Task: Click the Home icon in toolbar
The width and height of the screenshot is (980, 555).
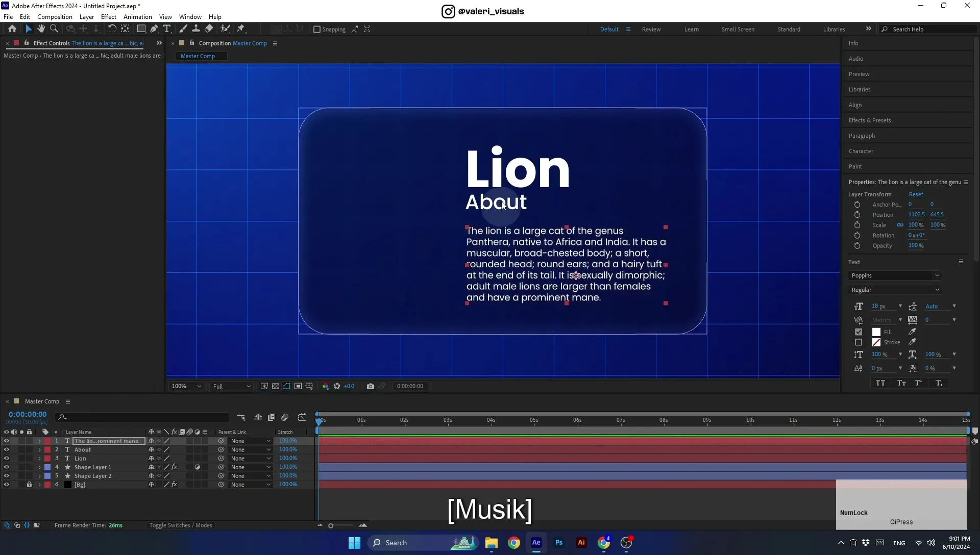Action: pyautogui.click(x=12, y=29)
